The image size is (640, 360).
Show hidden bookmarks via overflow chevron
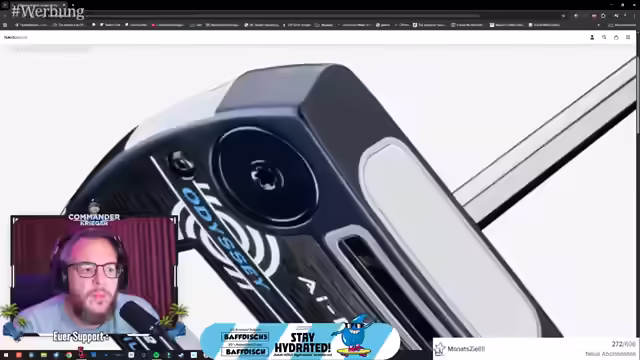599,25
